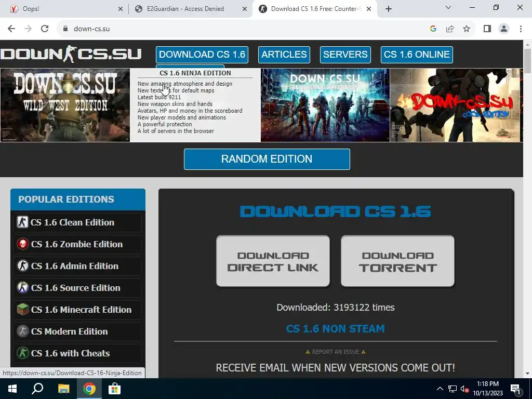Click the CS 1.6 with Cheats icon

tap(22, 353)
